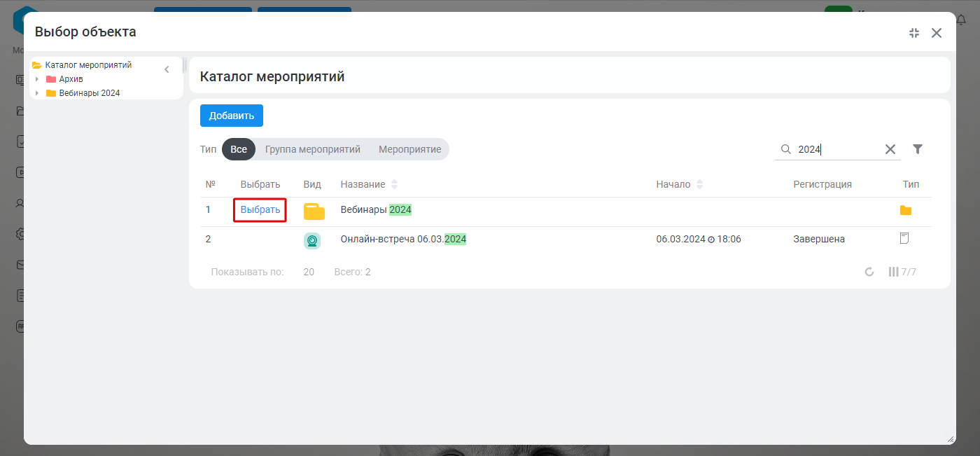Click the folder type icon in Вебинары row
The width and height of the screenshot is (980, 456).
906,210
